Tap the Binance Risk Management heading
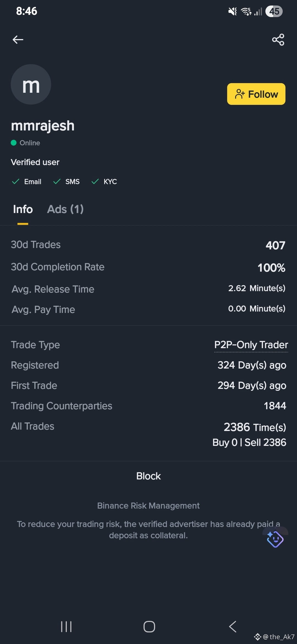This screenshot has height=644, width=297. click(148, 506)
